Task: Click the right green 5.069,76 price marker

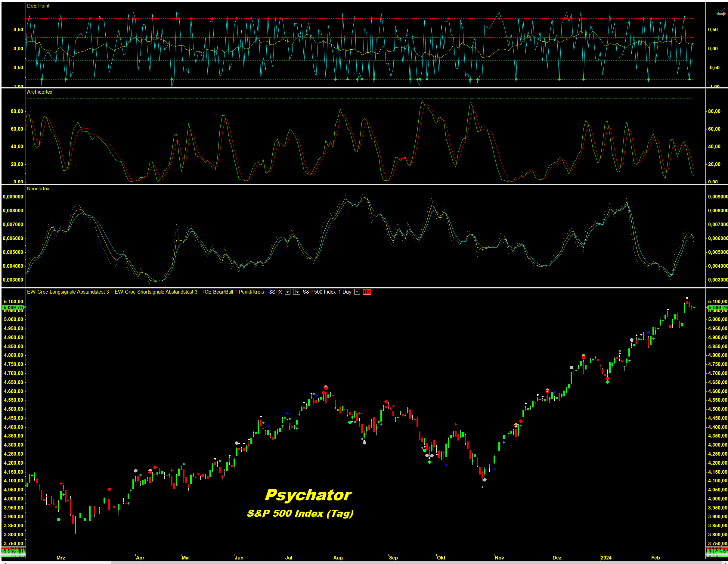Action: [717, 307]
